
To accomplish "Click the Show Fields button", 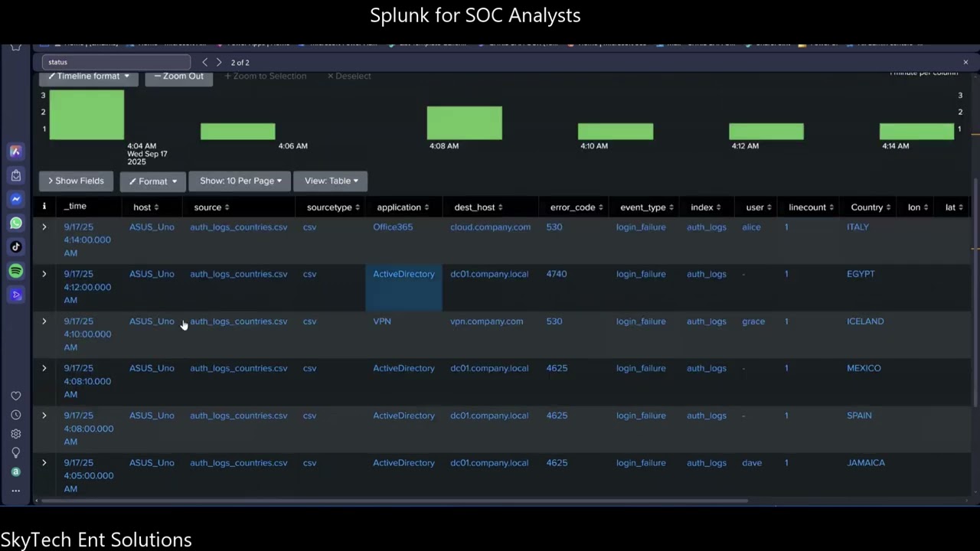I will (x=76, y=181).
